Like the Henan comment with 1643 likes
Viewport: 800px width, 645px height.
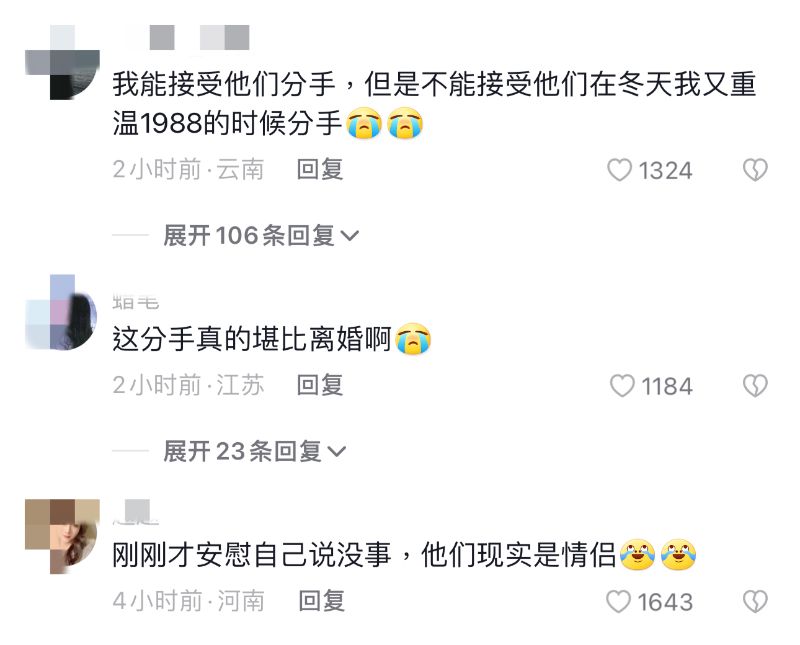(x=649, y=602)
